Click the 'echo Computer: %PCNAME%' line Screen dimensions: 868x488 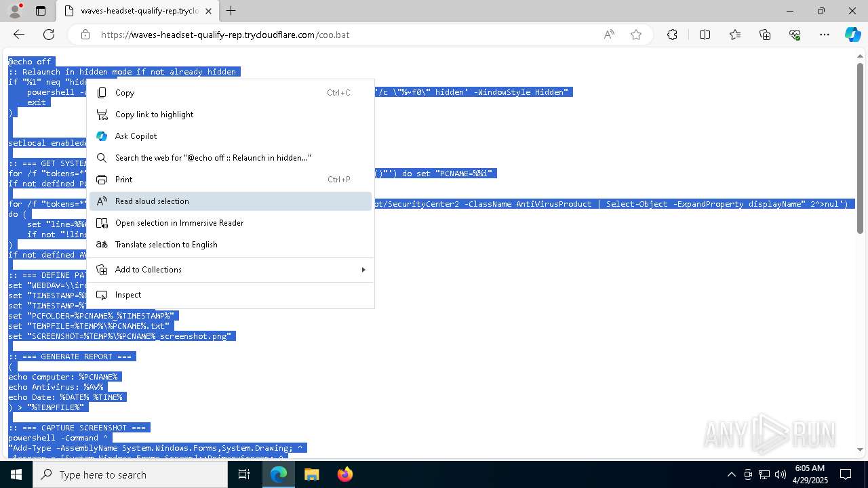click(63, 377)
